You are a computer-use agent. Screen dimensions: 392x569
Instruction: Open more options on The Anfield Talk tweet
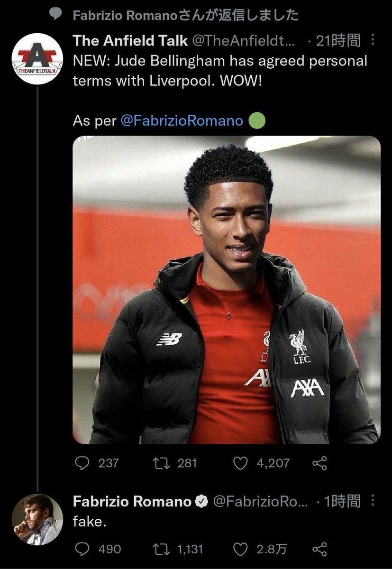[373, 41]
